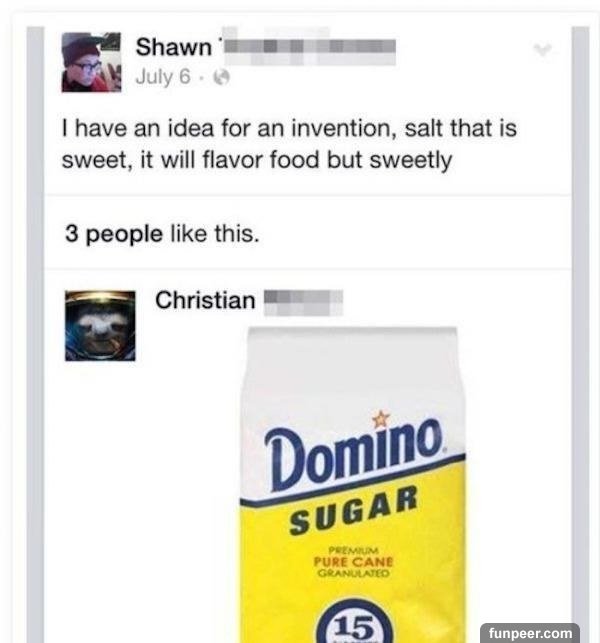Click the words 'like this' in likes row
The height and width of the screenshot is (643, 600).
point(214,234)
